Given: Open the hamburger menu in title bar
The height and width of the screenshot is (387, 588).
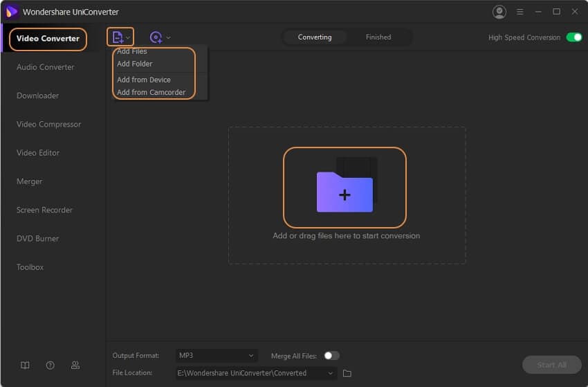Looking at the screenshot, I should (520, 12).
